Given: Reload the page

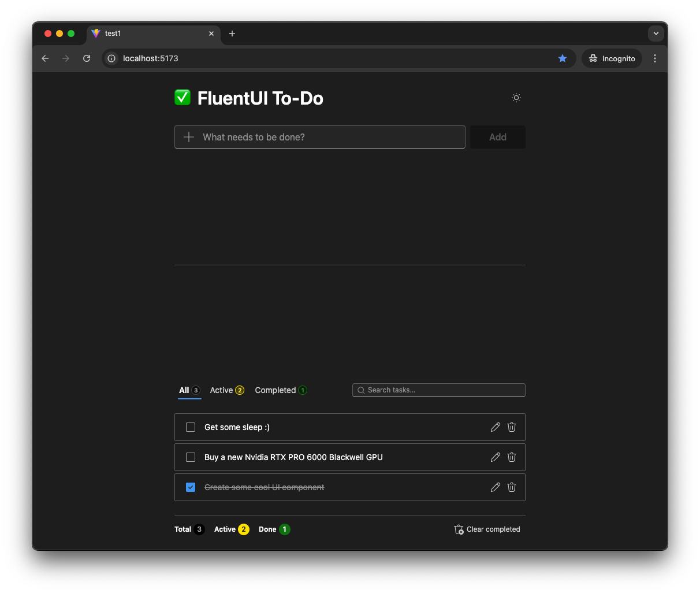Looking at the screenshot, I should [x=87, y=58].
